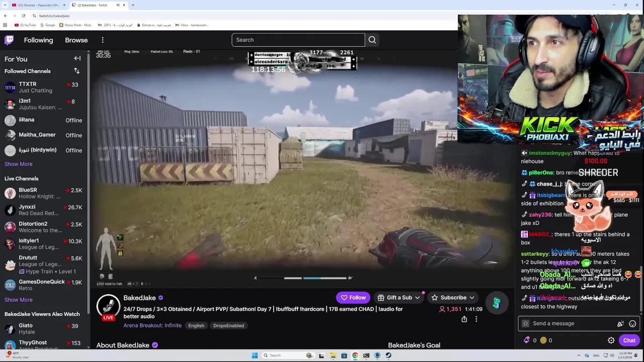Viewport: 644px width, 362px height.
Task: Open Chrome from the taskbar
Action: click(x=355, y=355)
